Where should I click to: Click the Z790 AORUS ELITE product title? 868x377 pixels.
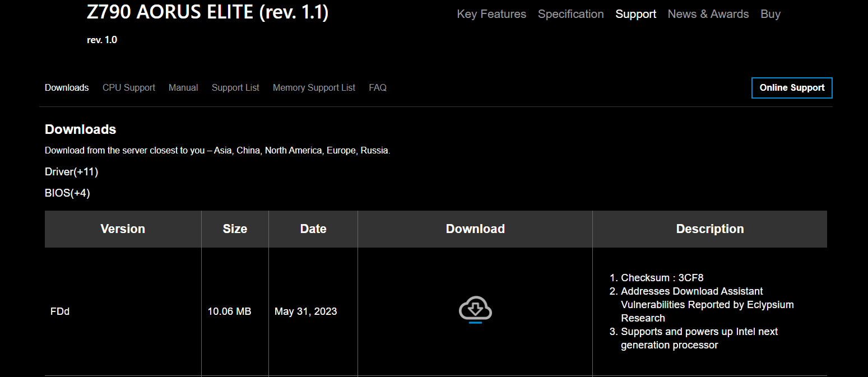point(207,12)
